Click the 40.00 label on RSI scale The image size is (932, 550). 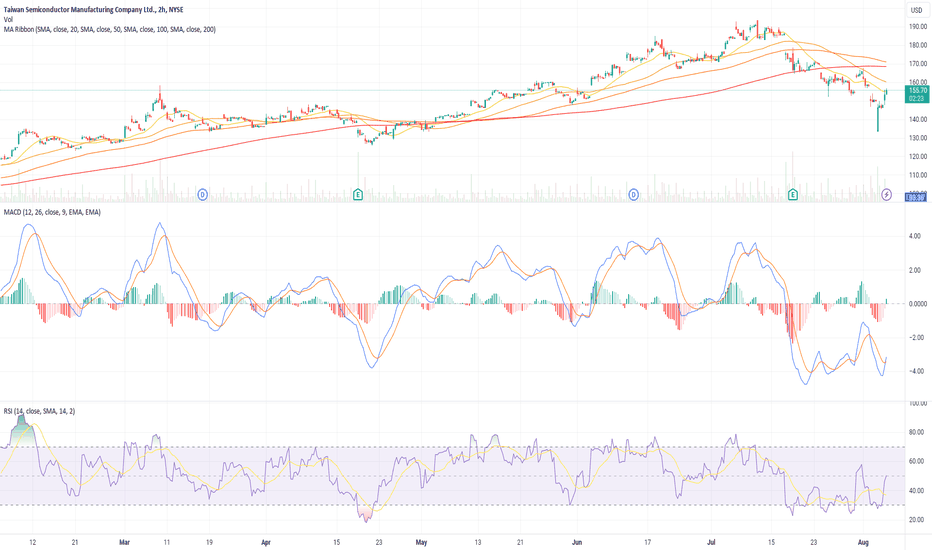tap(917, 491)
